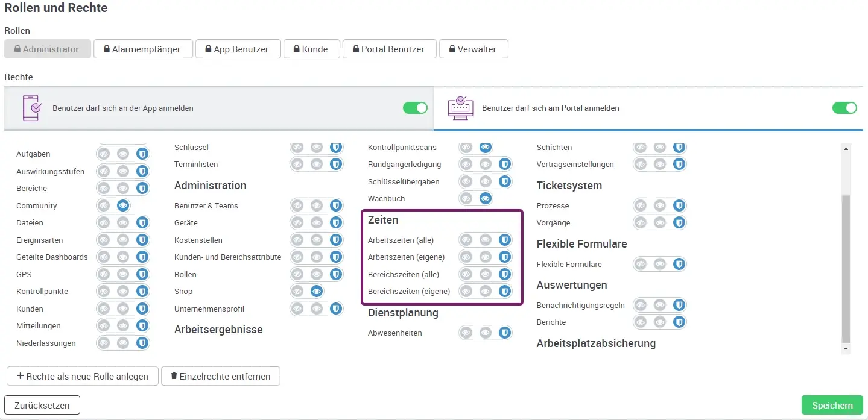Choose the read-only eye icon for Wachbuch
Viewport: 868px width, 420px height.
pyautogui.click(x=485, y=198)
